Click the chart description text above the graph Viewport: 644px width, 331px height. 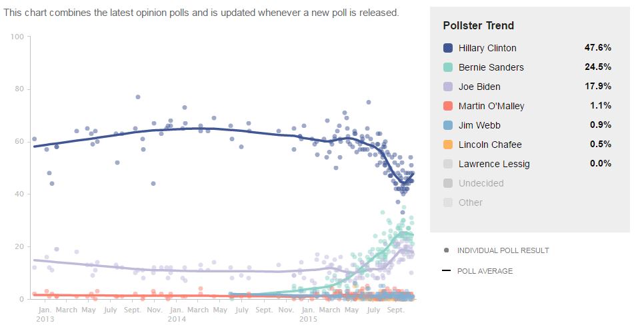pyautogui.click(x=201, y=13)
